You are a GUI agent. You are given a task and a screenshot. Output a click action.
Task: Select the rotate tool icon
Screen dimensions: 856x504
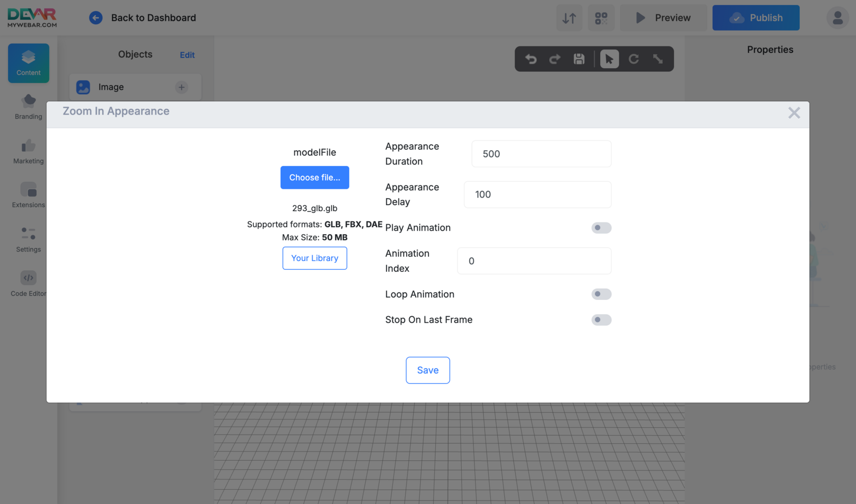point(633,59)
